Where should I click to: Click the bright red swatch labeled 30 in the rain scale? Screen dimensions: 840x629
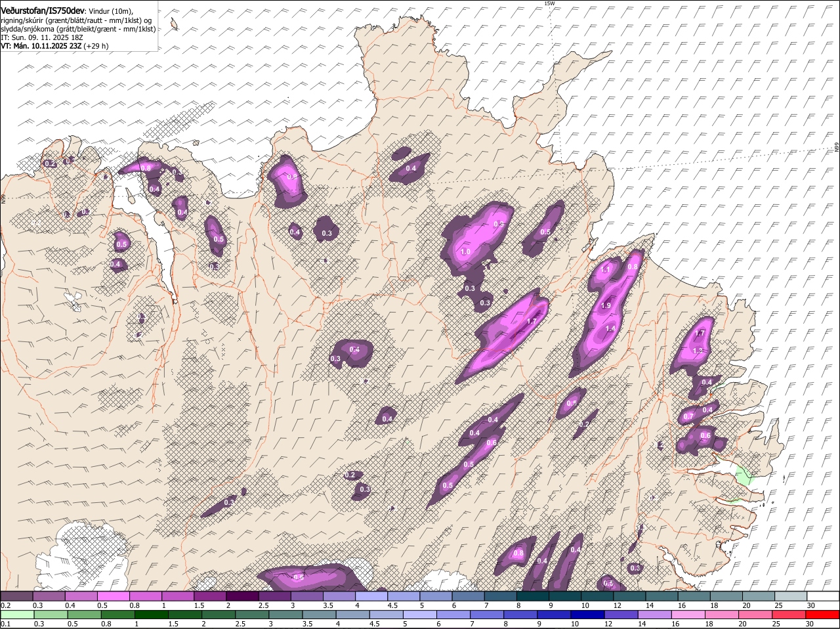tap(824, 615)
